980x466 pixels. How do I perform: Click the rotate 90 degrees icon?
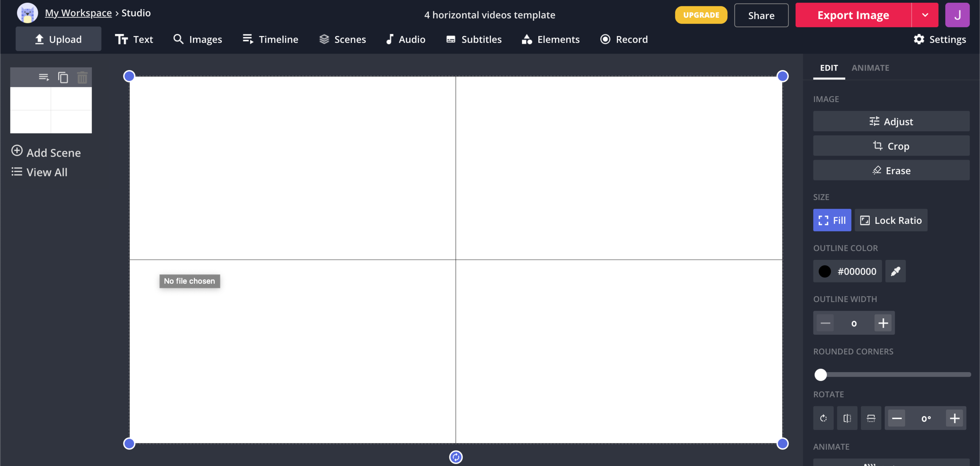point(823,418)
